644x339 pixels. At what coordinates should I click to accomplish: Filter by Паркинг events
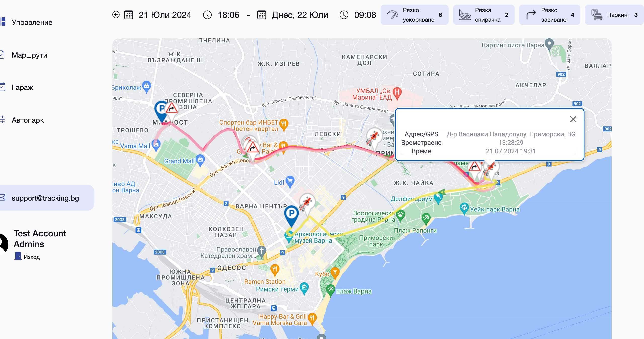[x=614, y=15]
